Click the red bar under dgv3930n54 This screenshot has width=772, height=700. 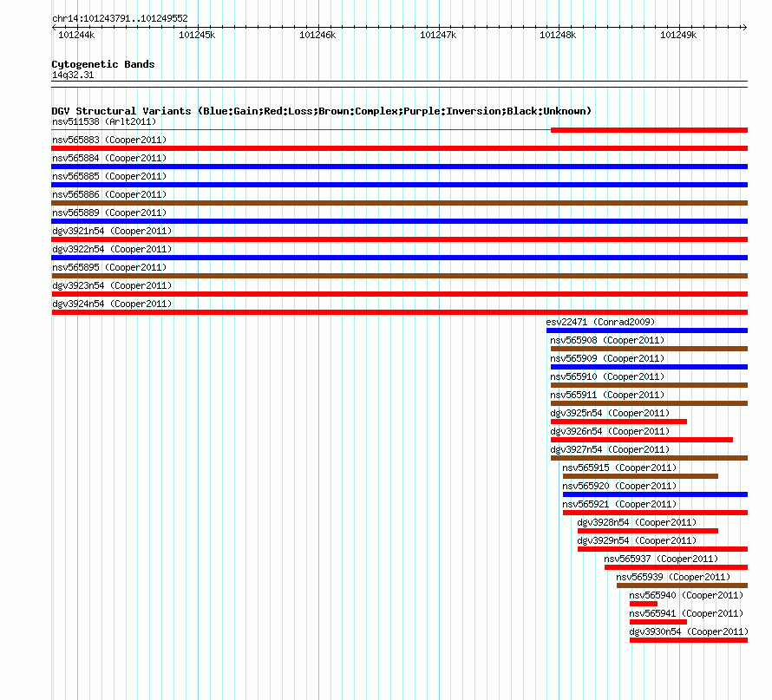tap(689, 640)
